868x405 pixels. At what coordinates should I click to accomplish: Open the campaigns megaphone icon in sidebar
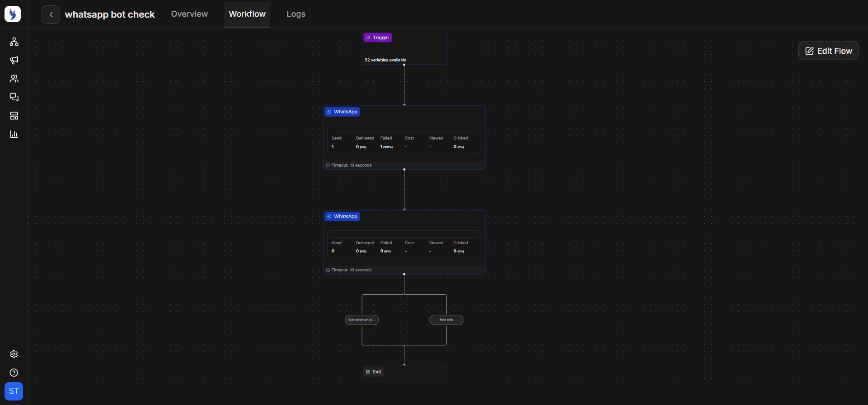coord(14,61)
